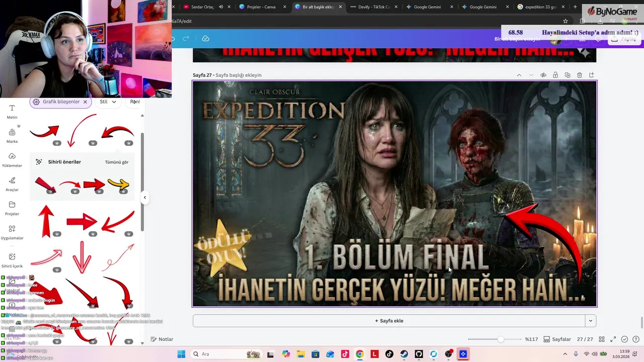Image resolution: width=644 pixels, height=362 pixels.
Task: Lock page 27 with the padlock icon
Action: pos(555,75)
